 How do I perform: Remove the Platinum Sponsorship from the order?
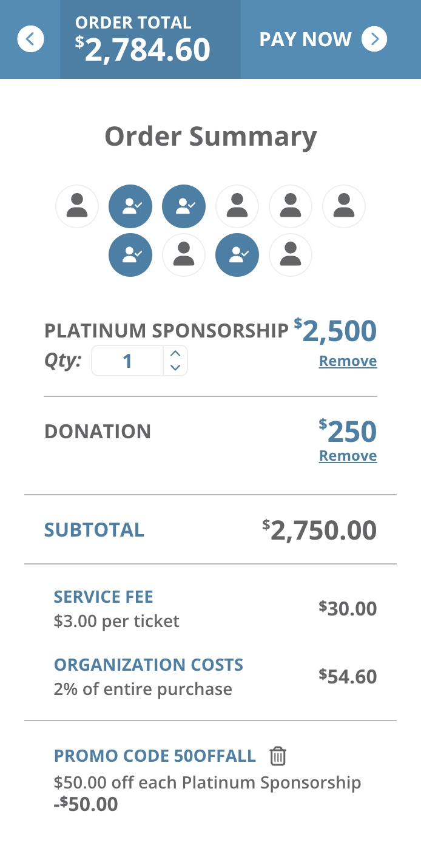[x=348, y=361]
